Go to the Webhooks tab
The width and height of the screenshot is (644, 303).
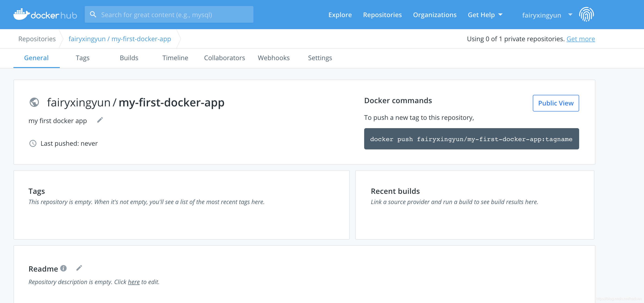[x=274, y=58]
